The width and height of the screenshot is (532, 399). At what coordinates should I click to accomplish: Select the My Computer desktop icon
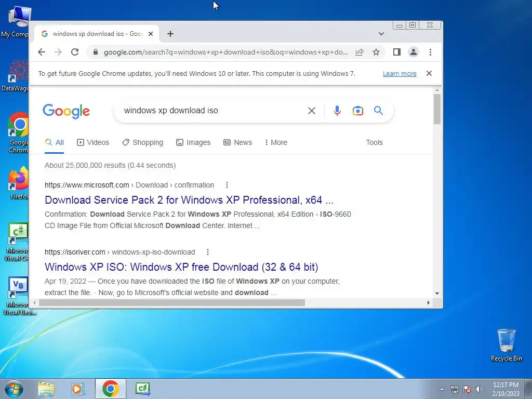(15, 22)
